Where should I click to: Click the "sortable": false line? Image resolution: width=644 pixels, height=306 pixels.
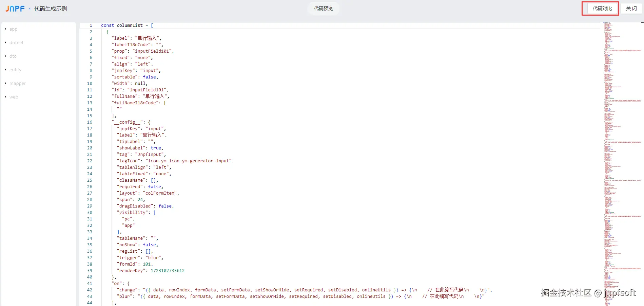[x=135, y=77]
